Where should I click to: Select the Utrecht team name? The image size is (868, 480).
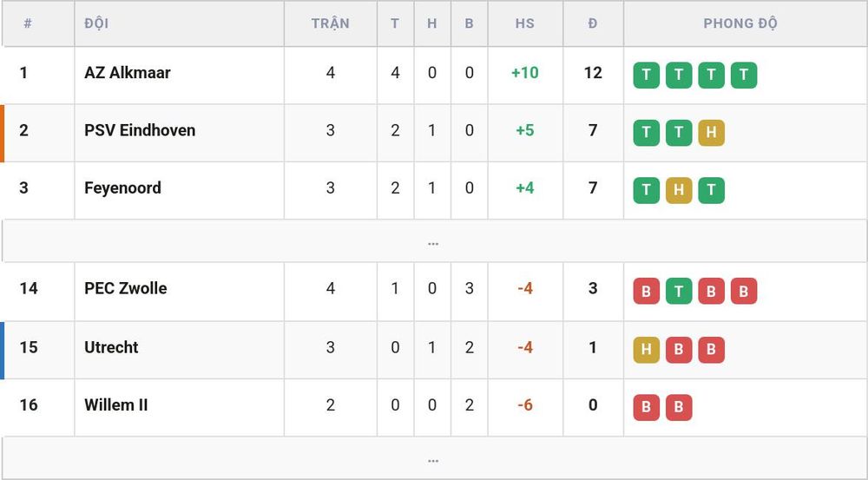pos(111,347)
